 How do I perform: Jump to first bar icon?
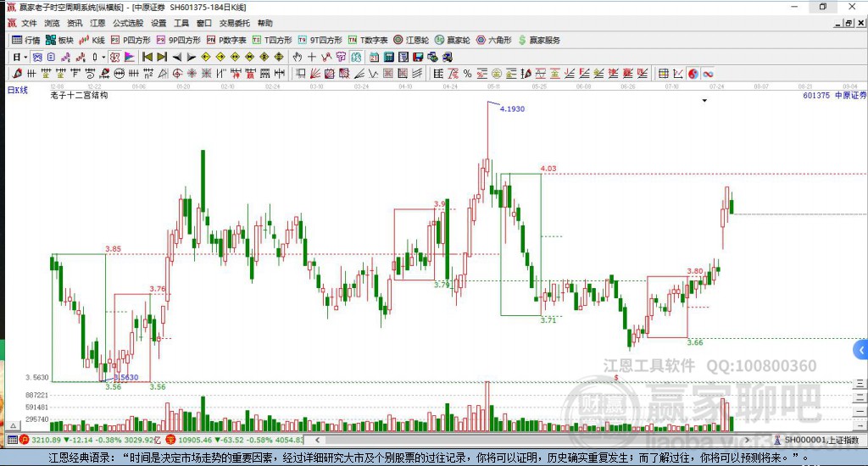click(x=147, y=57)
